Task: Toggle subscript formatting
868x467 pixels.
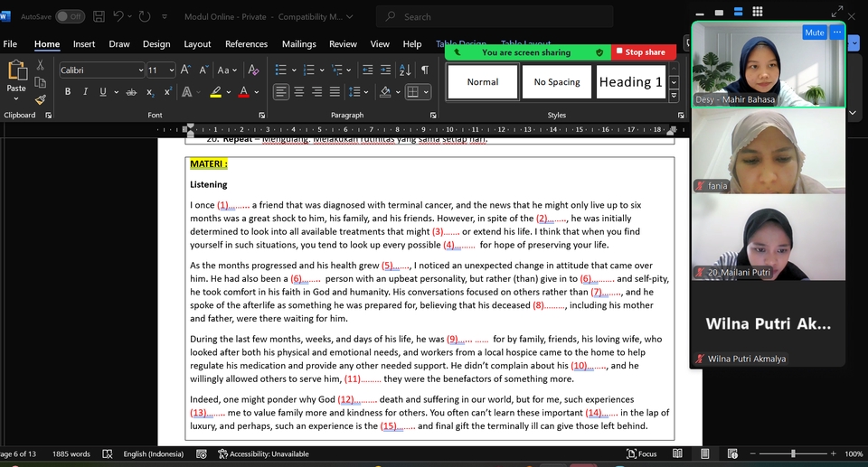Action: tap(150, 92)
